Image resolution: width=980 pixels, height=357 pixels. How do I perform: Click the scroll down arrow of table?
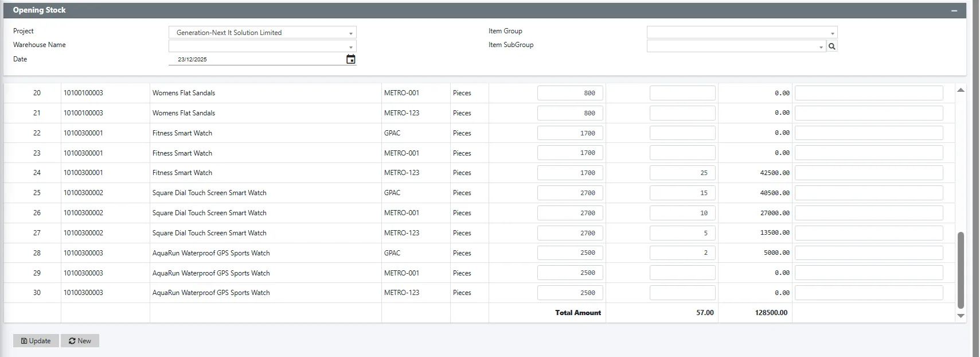pyautogui.click(x=961, y=316)
